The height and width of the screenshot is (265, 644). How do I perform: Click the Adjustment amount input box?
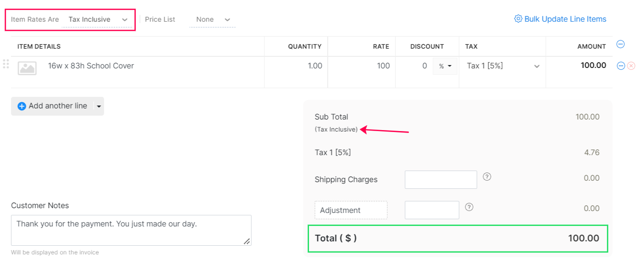point(432,210)
